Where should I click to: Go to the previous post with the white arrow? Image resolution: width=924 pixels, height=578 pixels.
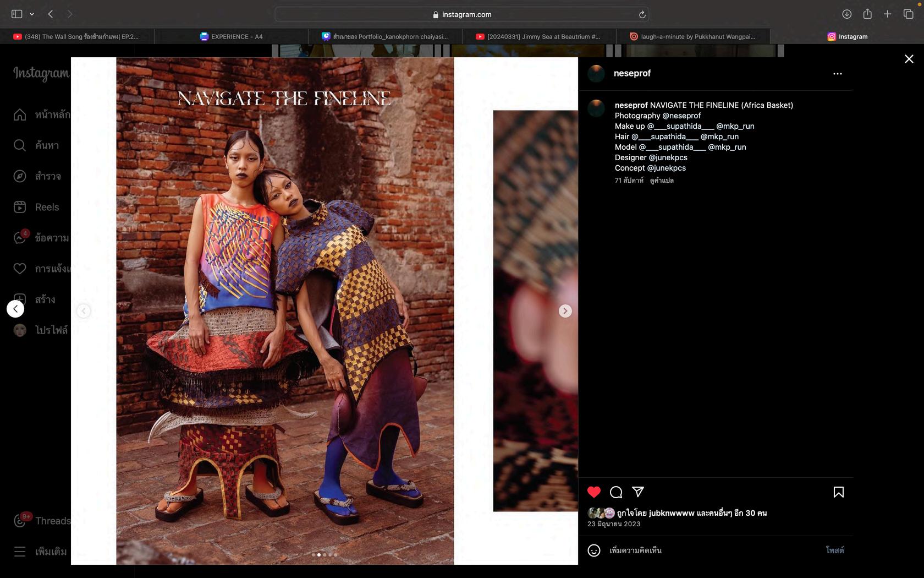pyautogui.click(x=15, y=309)
